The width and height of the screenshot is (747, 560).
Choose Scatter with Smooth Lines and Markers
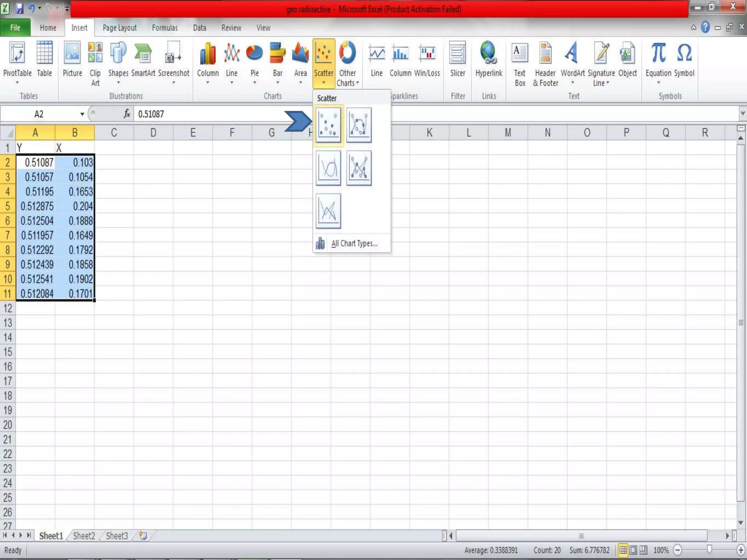click(359, 125)
